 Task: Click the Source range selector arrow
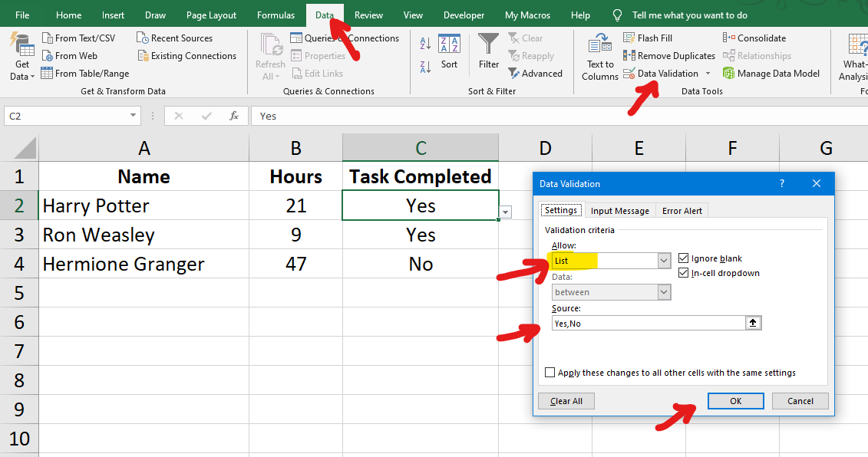pos(753,323)
